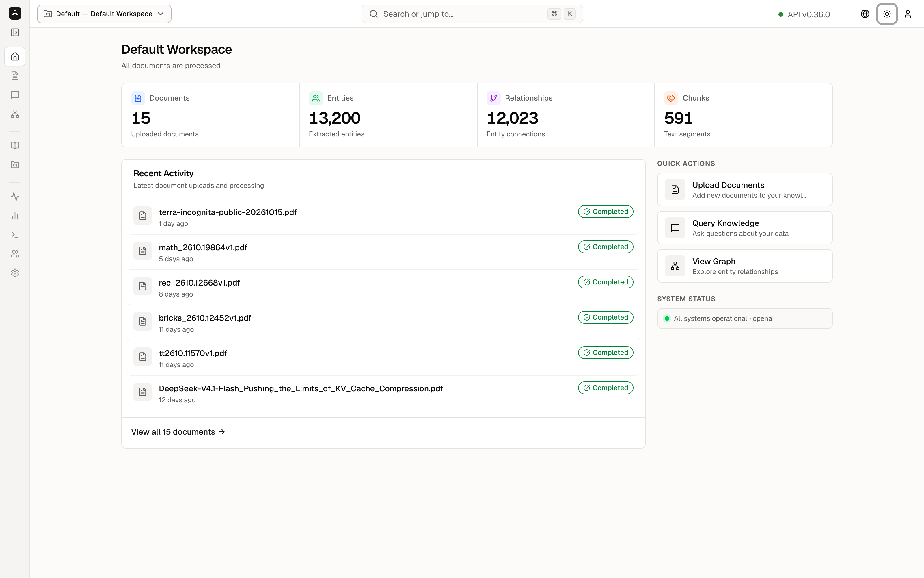This screenshot has height=578, width=924.
Task: Open the activity pulse sidebar icon
Action: pos(15,197)
